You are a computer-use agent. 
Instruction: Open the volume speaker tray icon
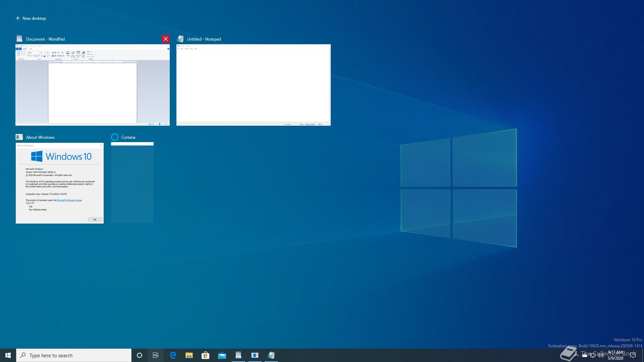click(x=601, y=355)
